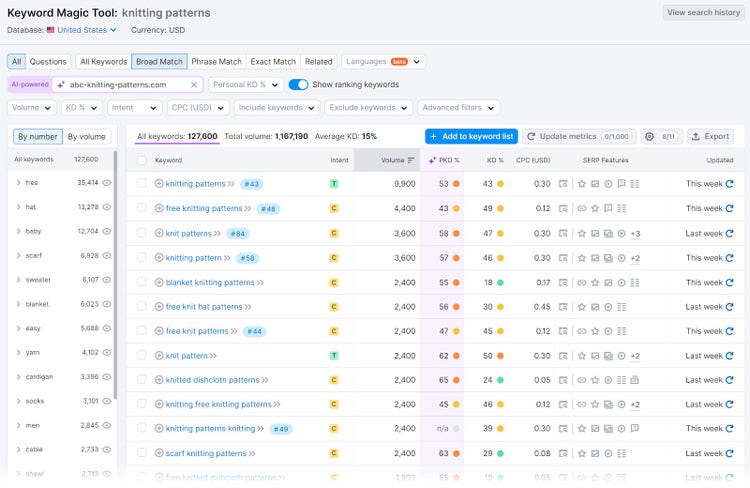Viewport: 750px width, 488px height.
Task: Click View search history button
Action: [703, 13]
